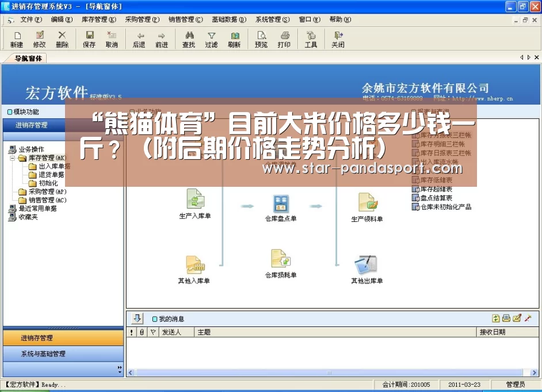This screenshot has width=542, height=392.
Task: Click the 删除 (Delete) toolbar icon
Action: [x=62, y=39]
